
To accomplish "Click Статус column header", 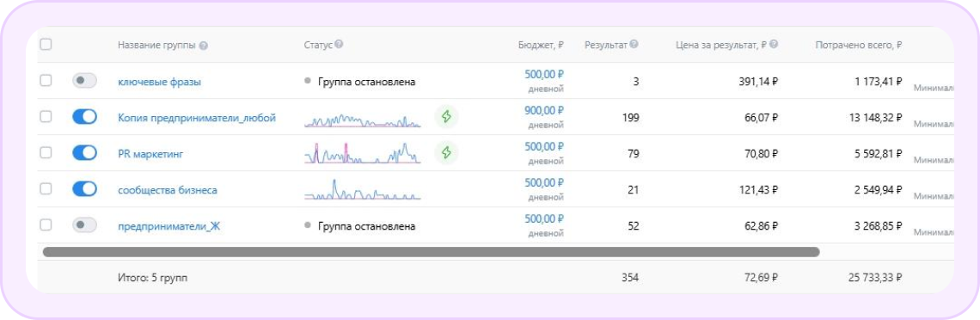I will pyautogui.click(x=318, y=45).
